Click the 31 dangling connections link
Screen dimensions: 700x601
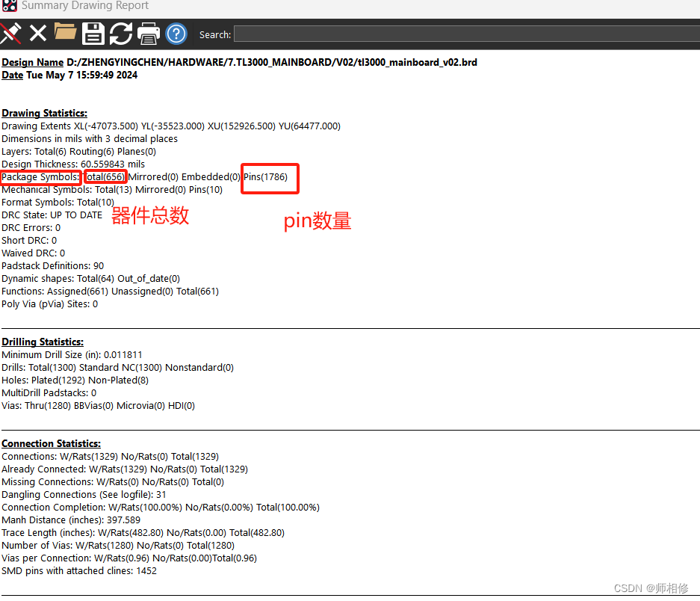[161, 494]
